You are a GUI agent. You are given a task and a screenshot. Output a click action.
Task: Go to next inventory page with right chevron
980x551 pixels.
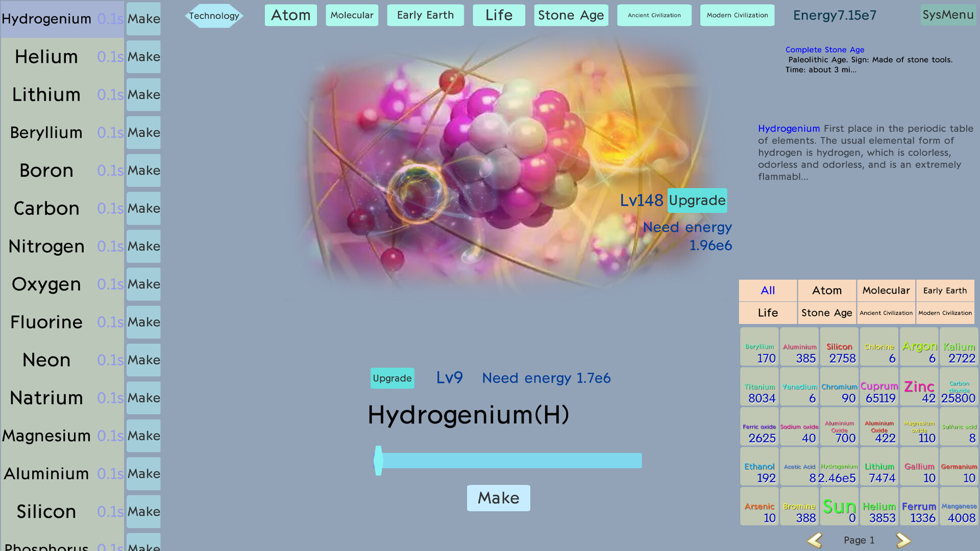[x=902, y=540]
